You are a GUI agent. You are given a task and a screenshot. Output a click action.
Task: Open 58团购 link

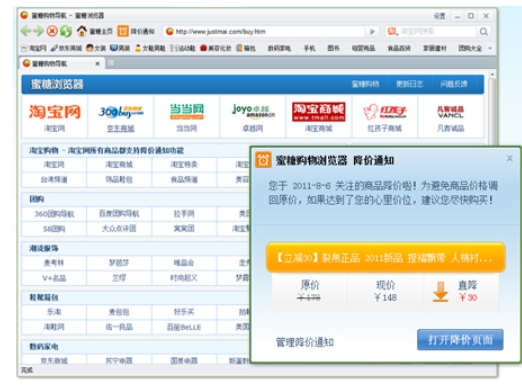point(54,229)
